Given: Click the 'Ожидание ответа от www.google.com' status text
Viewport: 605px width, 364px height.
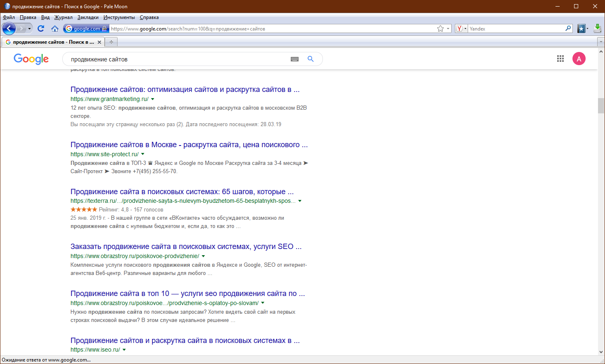Looking at the screenshot, I should point(46,360).
